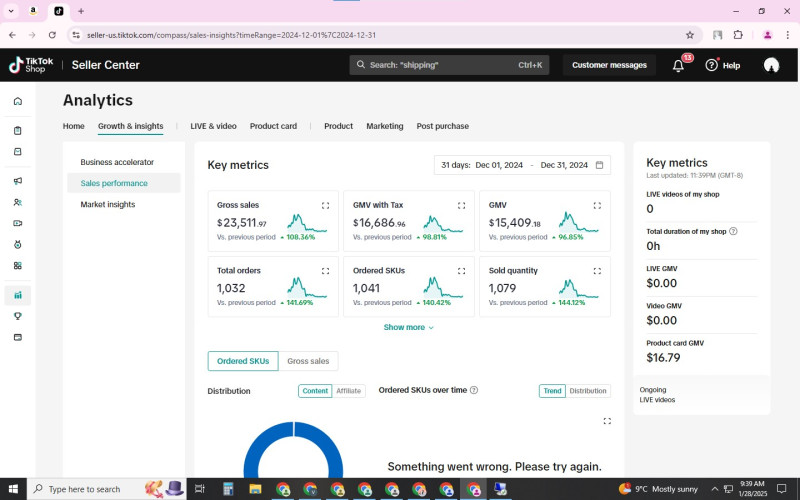Image resolution: width=800 pixels, height=500 pixels.
Task: Open a new browser tab
Action: [81, 11]
